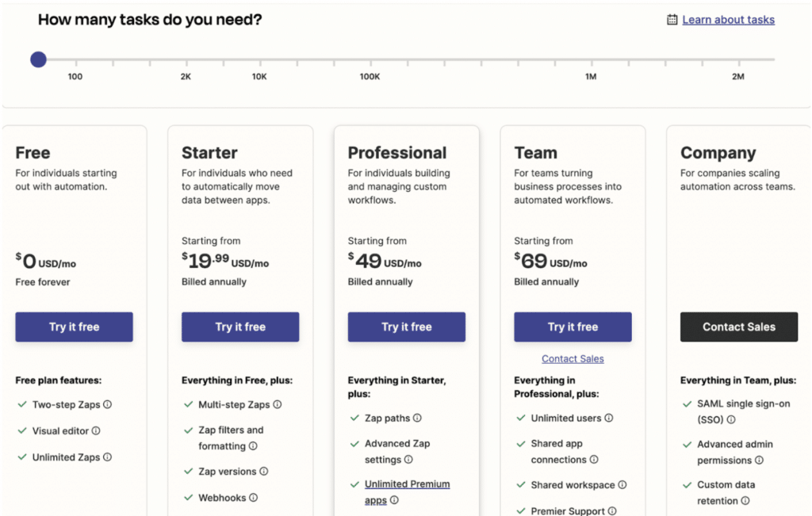
Task: Click the task amount slider handle
Action: click(x=37, y=59)
